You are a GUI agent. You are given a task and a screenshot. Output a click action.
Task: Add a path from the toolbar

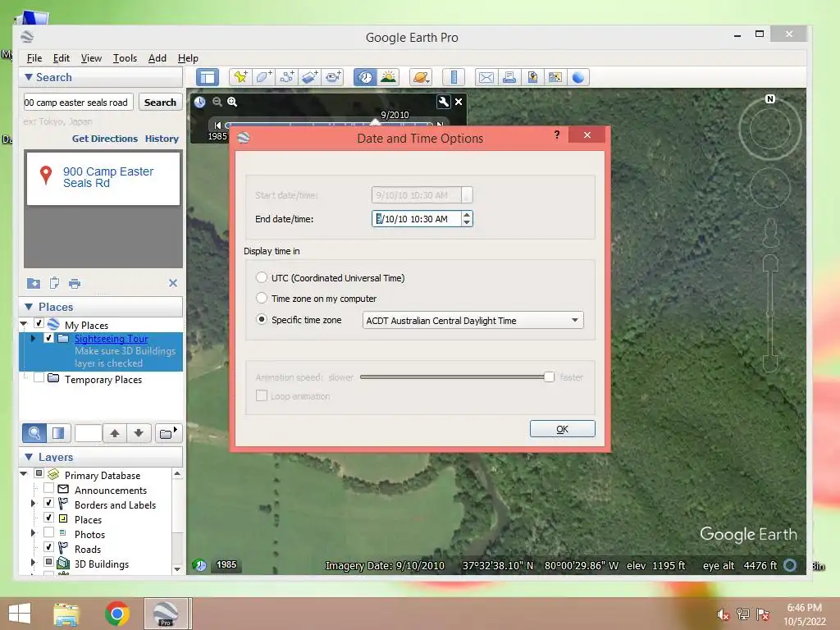point(286,77)
